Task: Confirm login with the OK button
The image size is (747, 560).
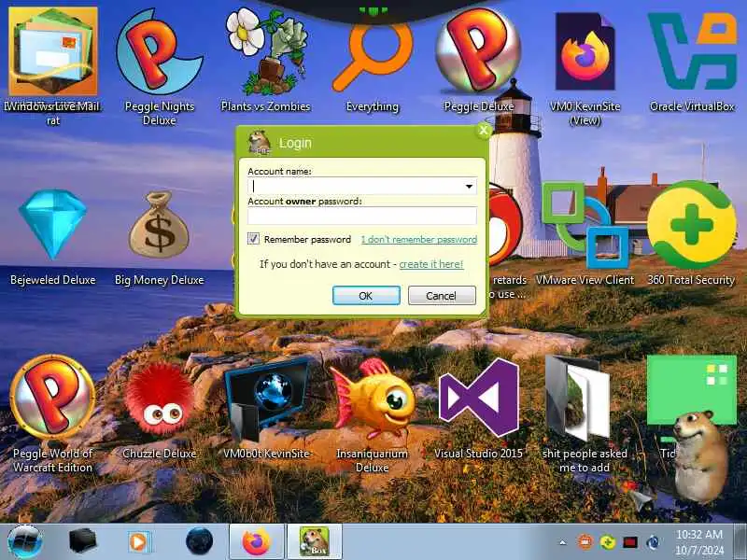Action: click(366, 296)
